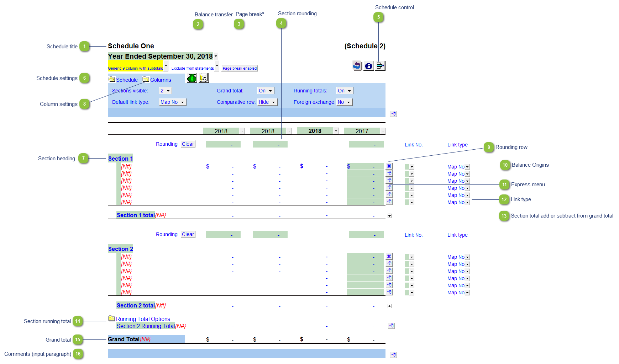Open Section 1 third row express menu icon
The width and height of the screenshot is (619, 364).
point(389,180)
